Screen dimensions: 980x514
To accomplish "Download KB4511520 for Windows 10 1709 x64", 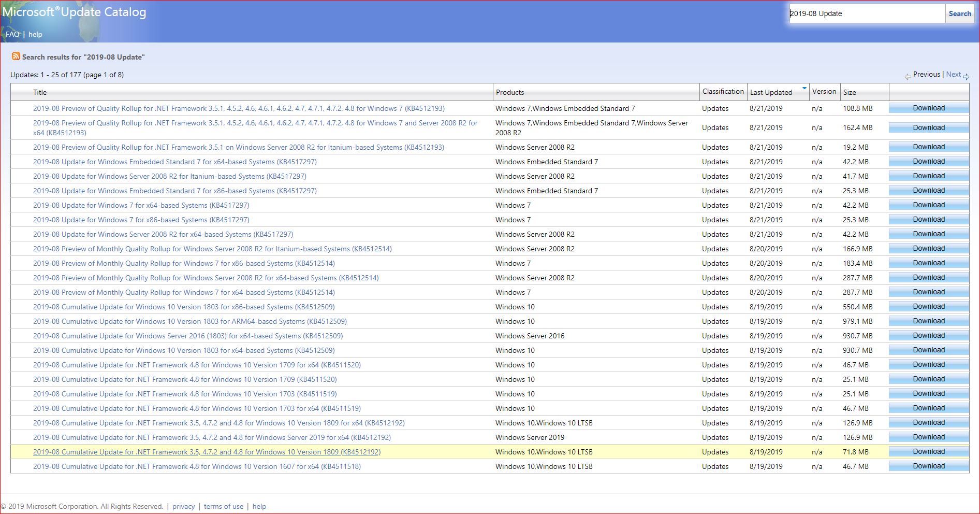I will pyautogui.click(x=929, y=364).
